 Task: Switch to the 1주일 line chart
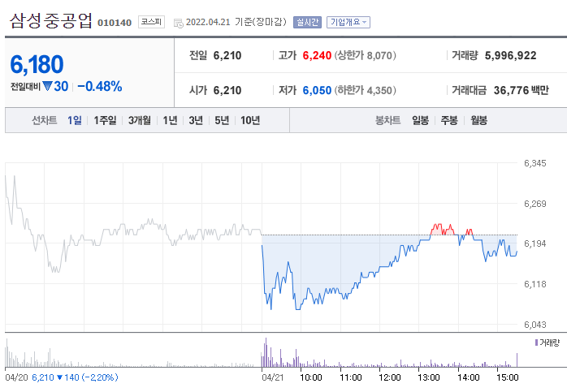105,120
